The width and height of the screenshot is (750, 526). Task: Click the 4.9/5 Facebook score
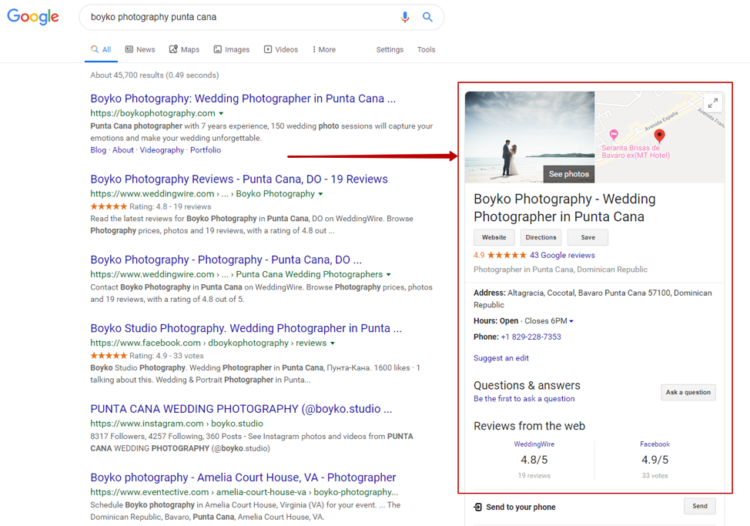(x=655, y=460)
